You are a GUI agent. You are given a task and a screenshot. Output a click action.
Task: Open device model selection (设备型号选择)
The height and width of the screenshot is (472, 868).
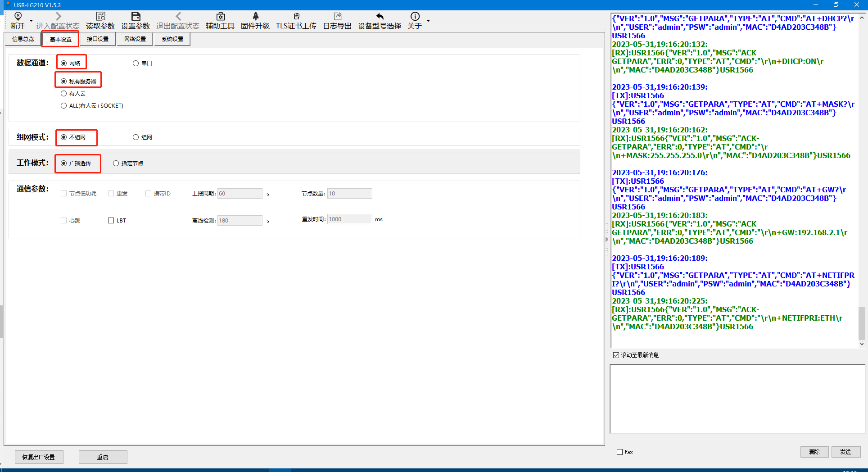click(380, 17)
